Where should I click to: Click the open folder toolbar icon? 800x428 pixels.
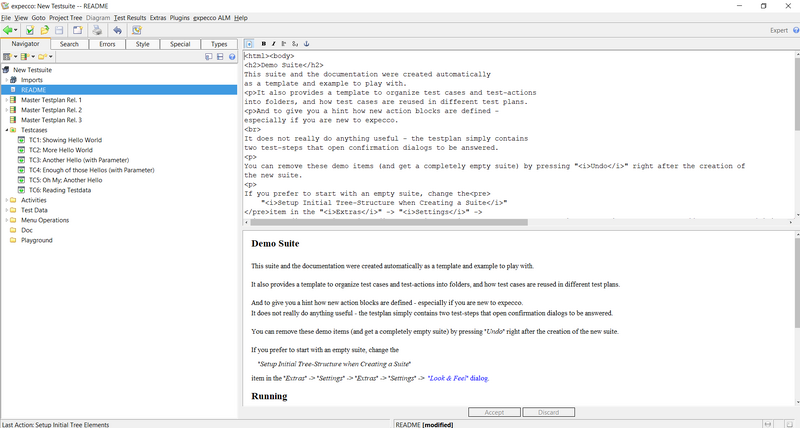click(46, 30)
